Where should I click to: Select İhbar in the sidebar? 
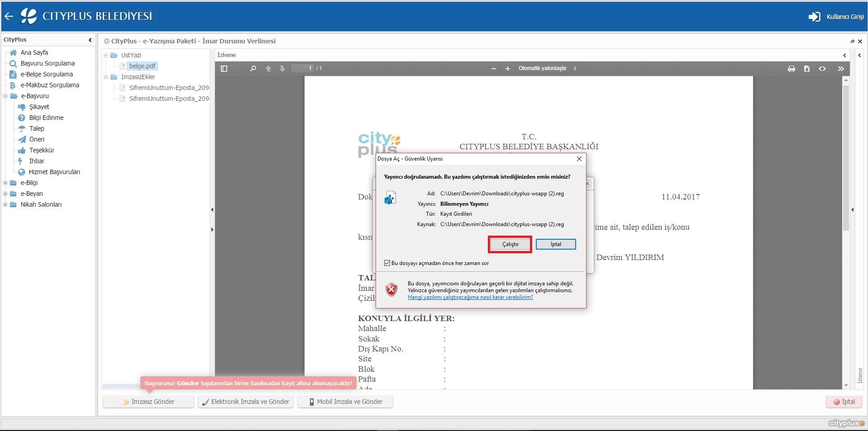pyautogui.click(x=37, y=161)
